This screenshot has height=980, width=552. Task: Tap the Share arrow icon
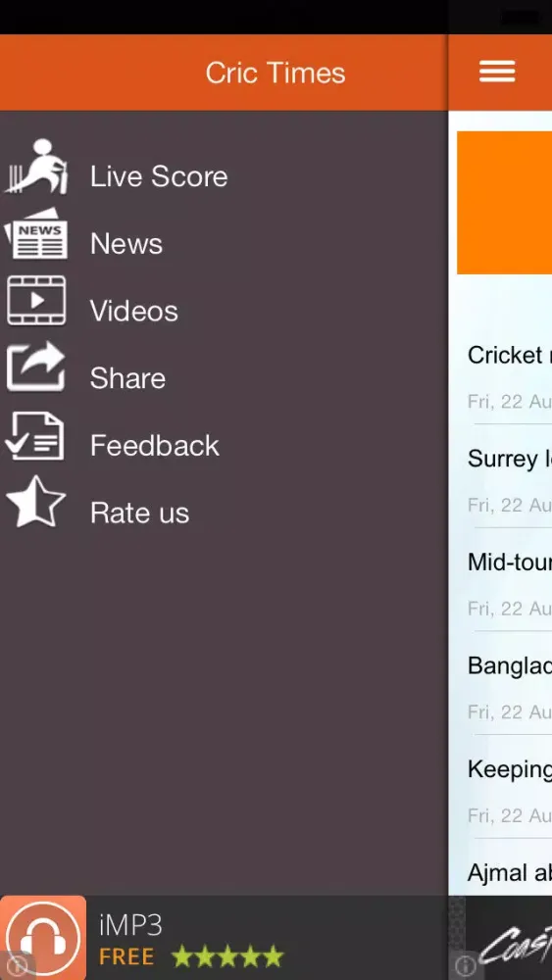(x=35, y=367)
